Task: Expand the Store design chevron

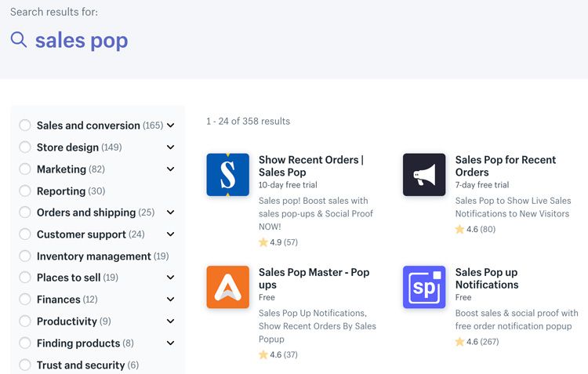Action: 171,147
